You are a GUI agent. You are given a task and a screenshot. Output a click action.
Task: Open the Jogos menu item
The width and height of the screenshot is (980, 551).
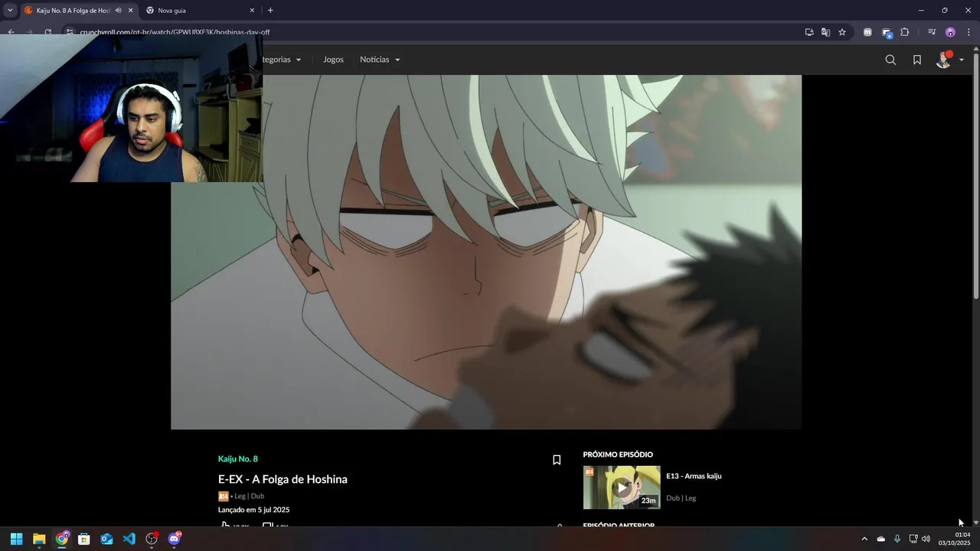coord(333,60)
